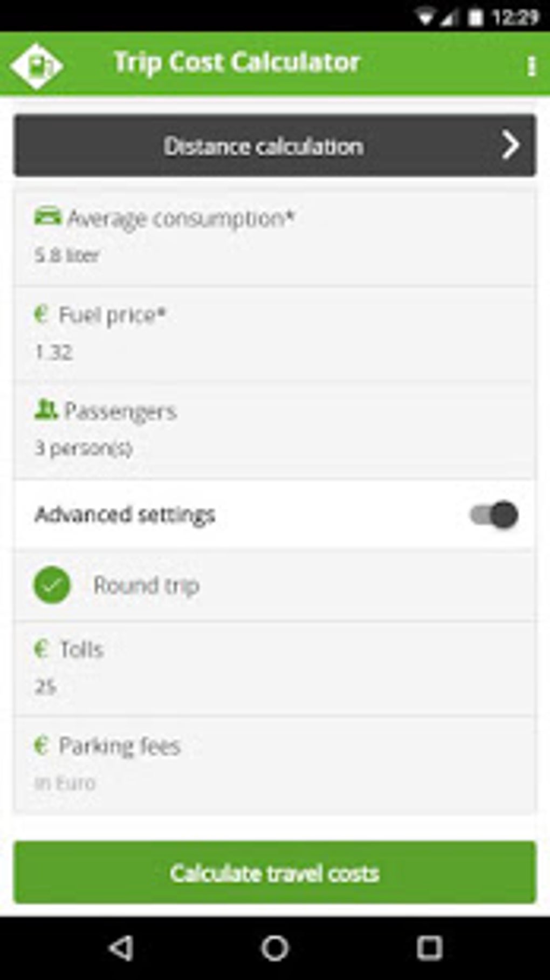The height and width of the screenshot is (980, 550).
Task: Tap the euro icon beside Parking fees
Action: (x=41, y=745)
